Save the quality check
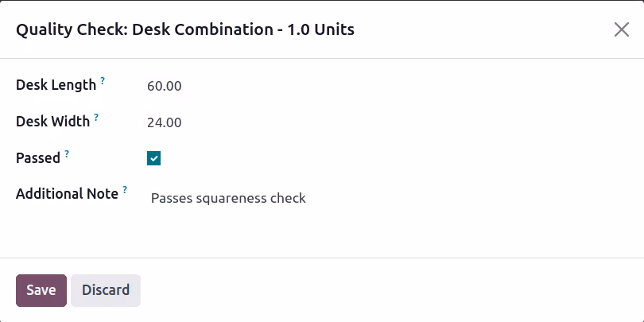The height and width of the screenshot is (322, 644). click(41, 290)
